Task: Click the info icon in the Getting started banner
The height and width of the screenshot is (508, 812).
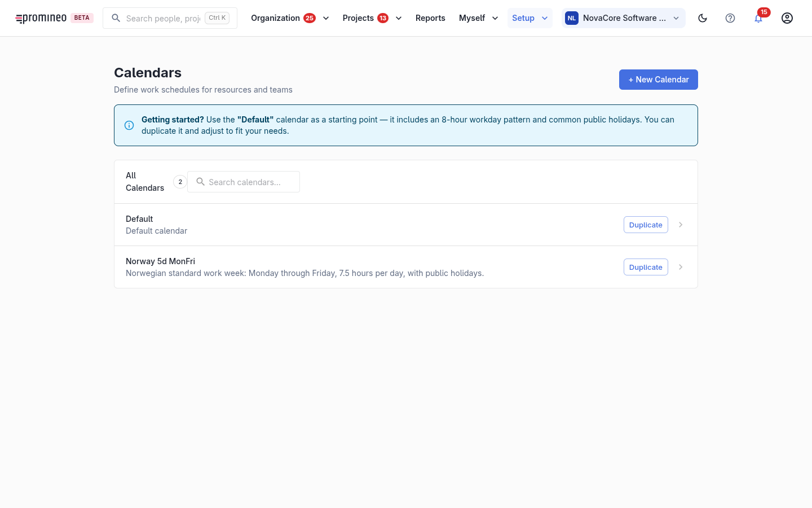Action: (x=129, y=125)
